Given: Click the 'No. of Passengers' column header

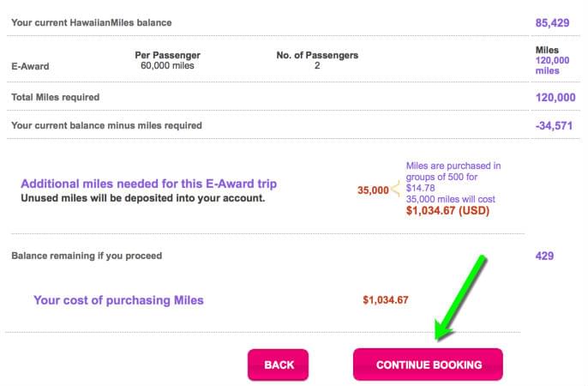Looking at the screenshot, I should pos(317,55).
